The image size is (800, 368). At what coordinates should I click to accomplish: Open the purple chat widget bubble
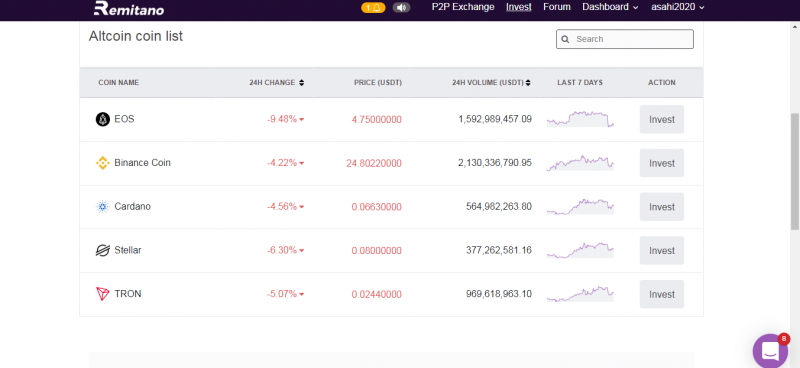pos(770,351)
